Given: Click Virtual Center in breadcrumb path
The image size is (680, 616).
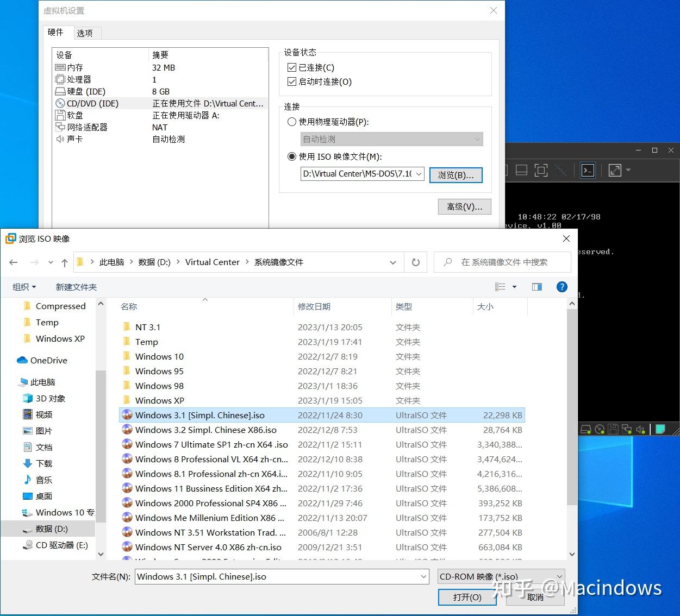Looking at the screenshot, I should click(x=212, y=262).
